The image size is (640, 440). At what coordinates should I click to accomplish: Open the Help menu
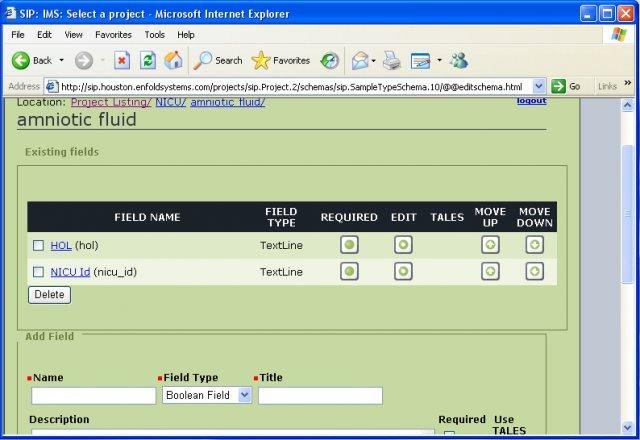[x=186, y=35]
